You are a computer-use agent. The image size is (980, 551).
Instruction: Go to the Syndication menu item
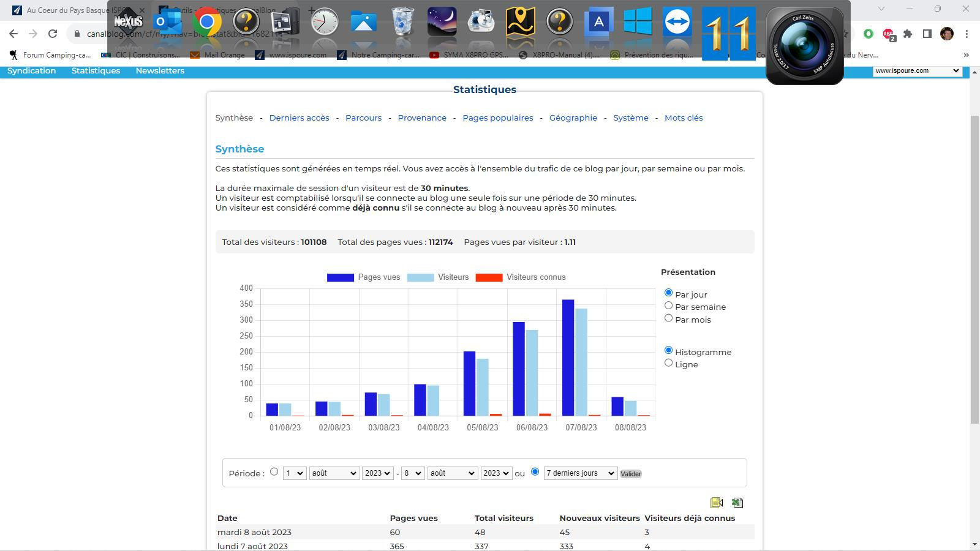pos(31,70)
